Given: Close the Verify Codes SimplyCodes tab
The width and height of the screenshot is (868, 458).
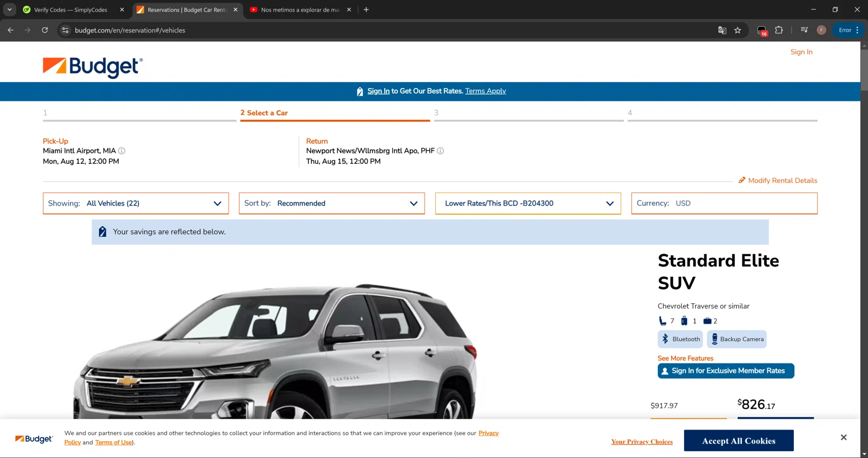Looking at the screenshot, I should click(x=122, y=10).
